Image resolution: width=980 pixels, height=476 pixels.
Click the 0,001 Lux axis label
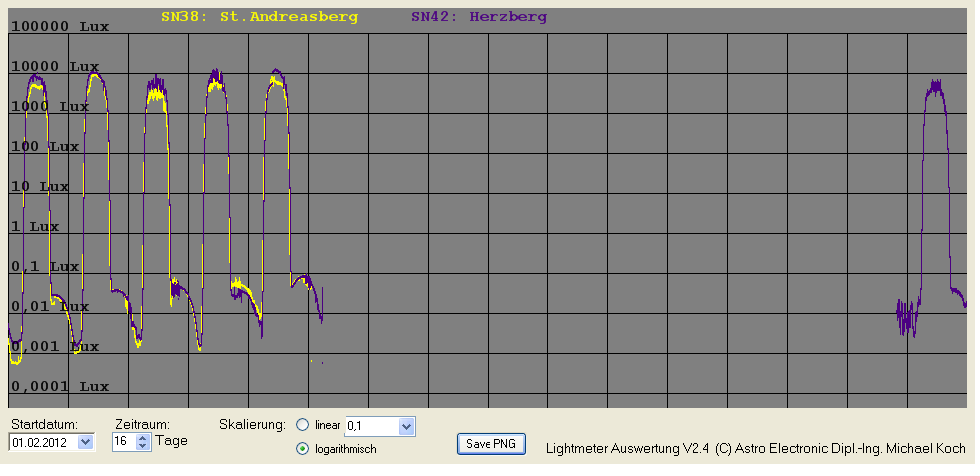point(55,347)
